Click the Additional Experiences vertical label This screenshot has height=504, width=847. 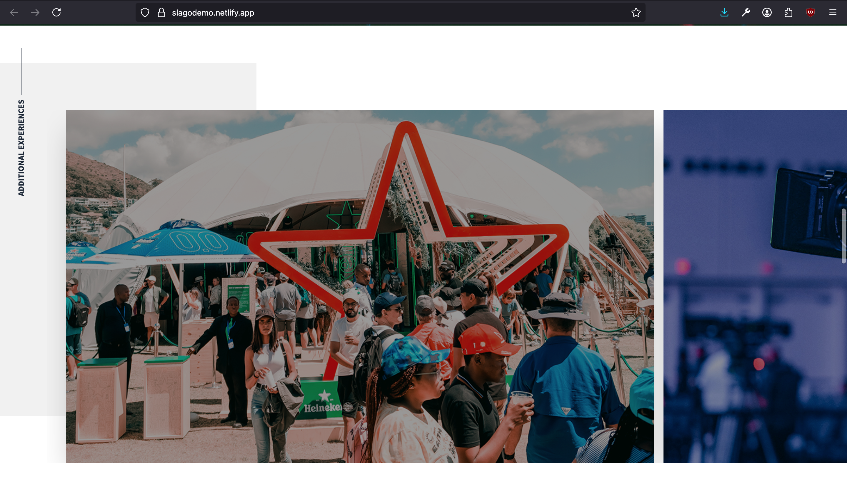(x=21, y=148)
